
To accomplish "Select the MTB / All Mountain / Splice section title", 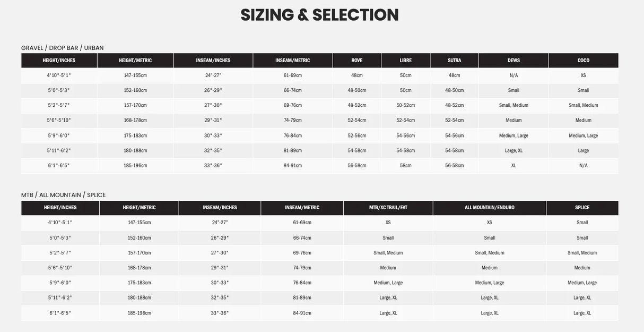I will (x=63, y=195).
